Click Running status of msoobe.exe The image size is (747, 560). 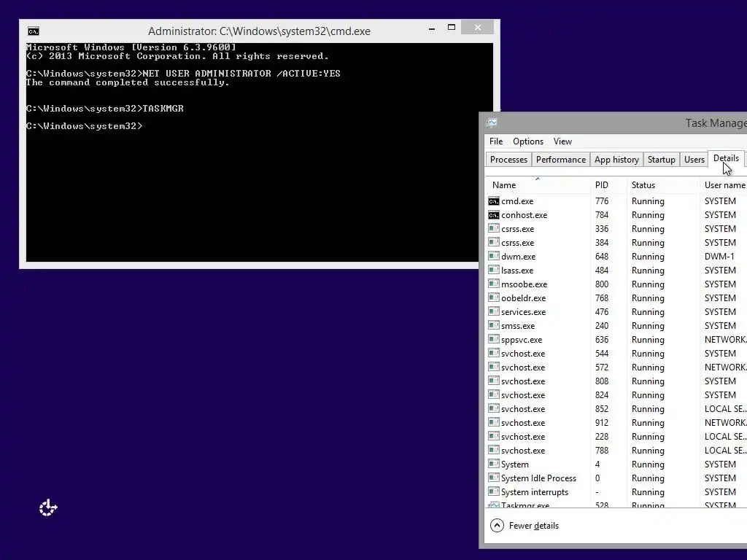[648, 284]
